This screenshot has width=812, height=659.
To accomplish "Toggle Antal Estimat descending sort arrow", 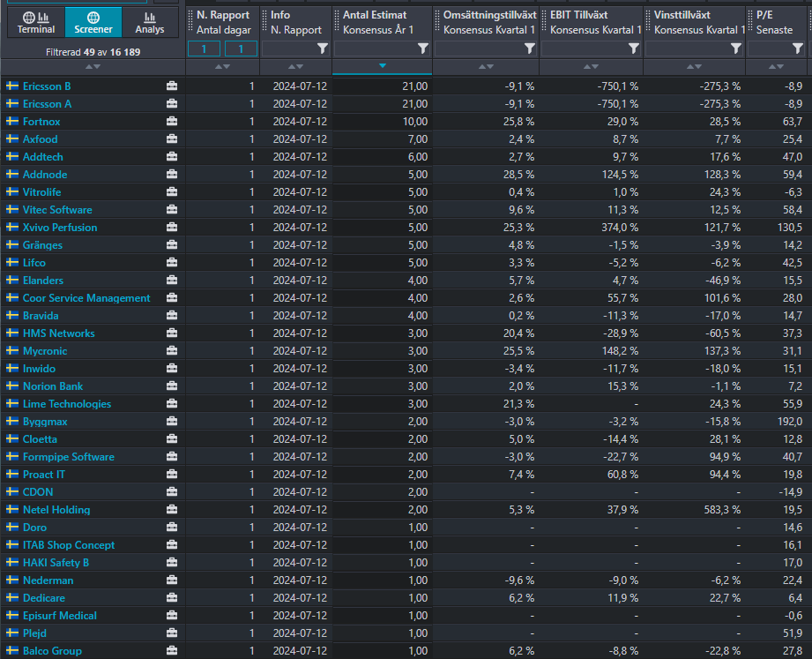I will [x=382, y=66].
